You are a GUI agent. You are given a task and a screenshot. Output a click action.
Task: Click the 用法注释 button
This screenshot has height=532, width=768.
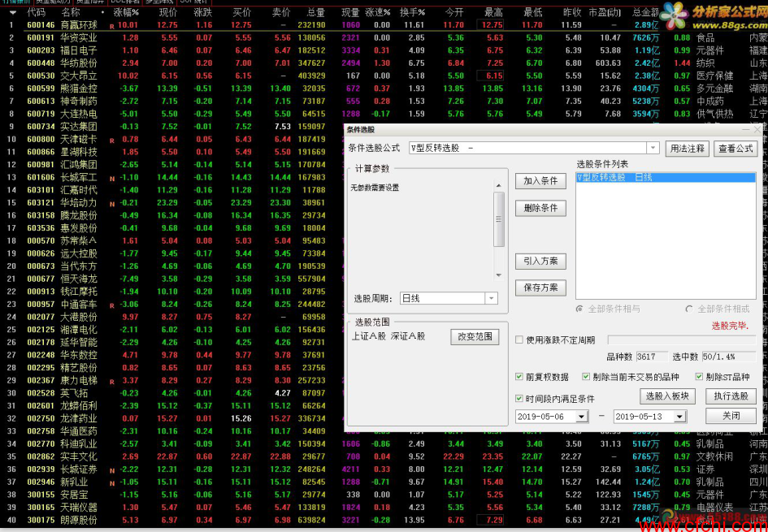688,149
